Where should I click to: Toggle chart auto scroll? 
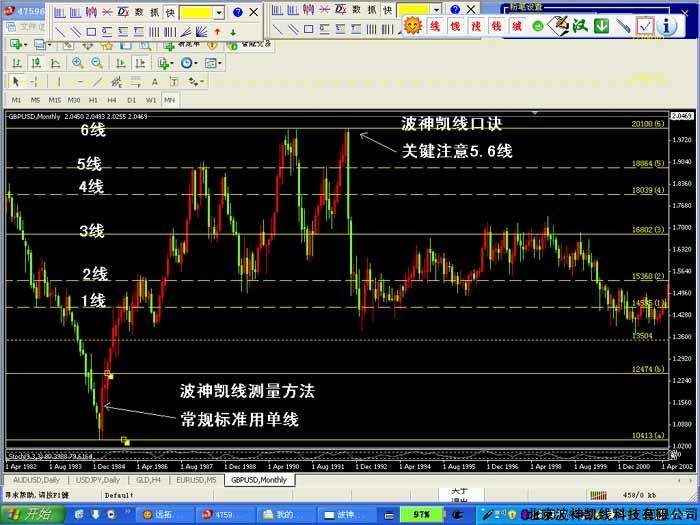pos(121,63)
